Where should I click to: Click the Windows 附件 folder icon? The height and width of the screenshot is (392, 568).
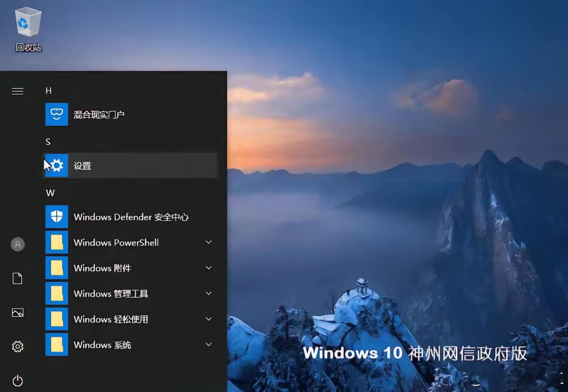(57, 268)
